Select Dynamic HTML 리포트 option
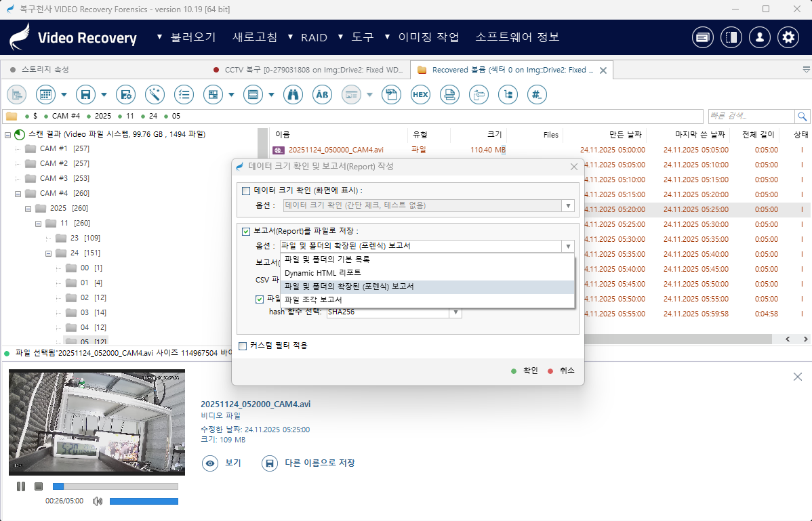 (427, 272)
